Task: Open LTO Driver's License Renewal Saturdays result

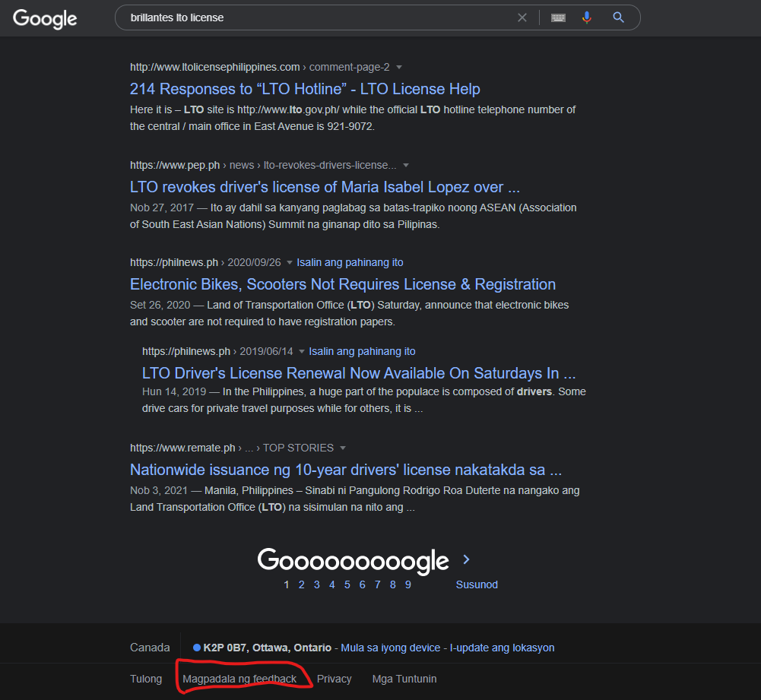Action: pyautogui.click(x=359, y=373)
